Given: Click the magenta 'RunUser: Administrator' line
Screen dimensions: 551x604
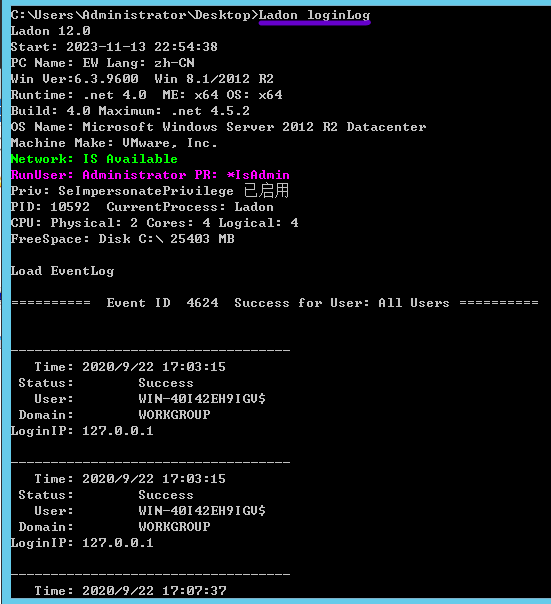Looking at the screenshot, I should [150, 175].
